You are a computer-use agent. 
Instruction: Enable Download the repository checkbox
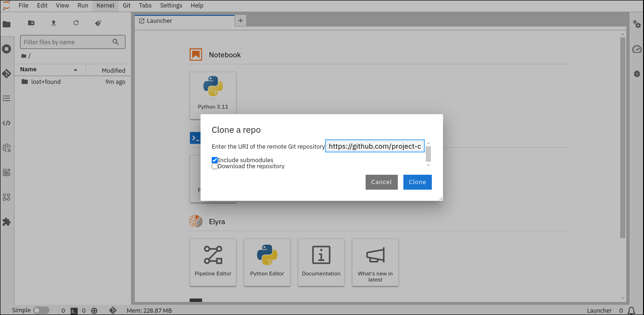(x=215, y=166)
